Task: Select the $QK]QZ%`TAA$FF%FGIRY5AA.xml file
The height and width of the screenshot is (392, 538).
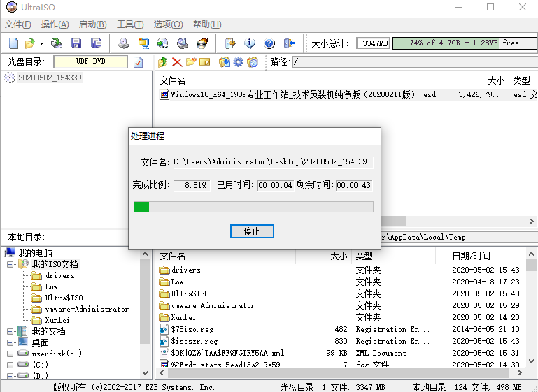Action: (x=227, y=354)
